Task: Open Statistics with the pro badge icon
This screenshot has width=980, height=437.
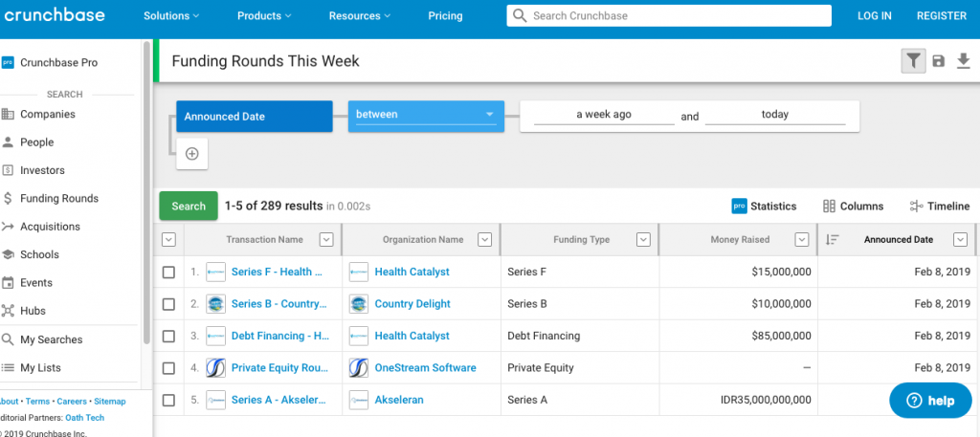Action: pos(740,206)
